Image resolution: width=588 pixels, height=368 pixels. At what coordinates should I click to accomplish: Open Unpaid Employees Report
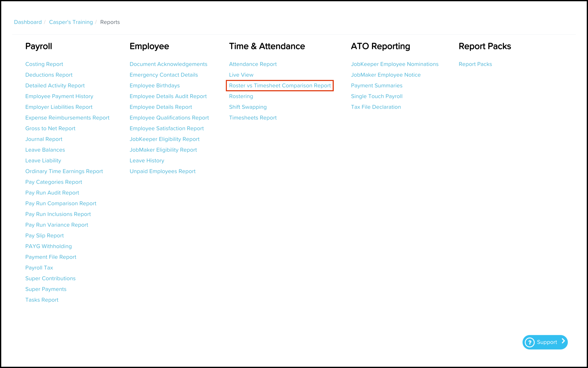(162, 171)
